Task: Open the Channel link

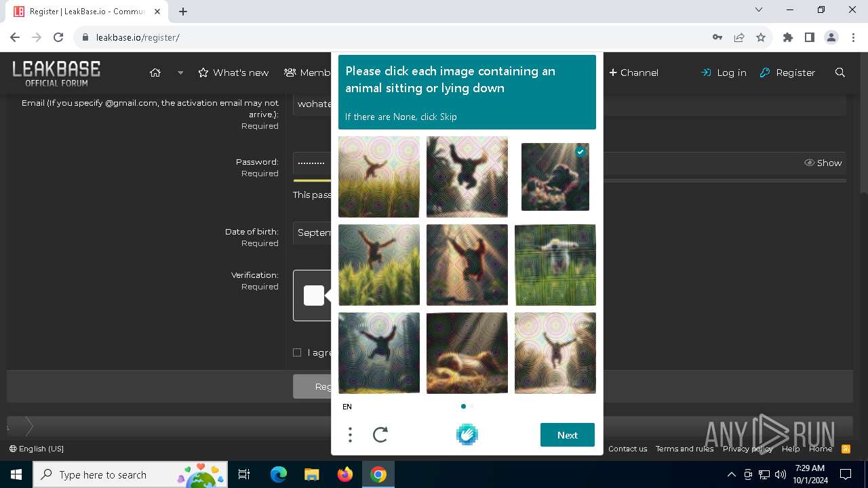Action: pyautogui.click(x=633, y=73)
